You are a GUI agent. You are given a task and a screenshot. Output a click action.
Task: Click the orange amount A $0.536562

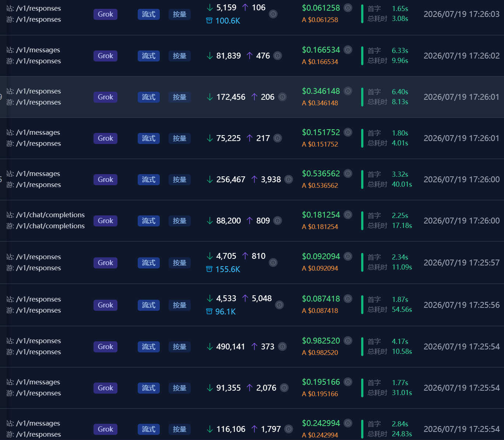(320, 185)
